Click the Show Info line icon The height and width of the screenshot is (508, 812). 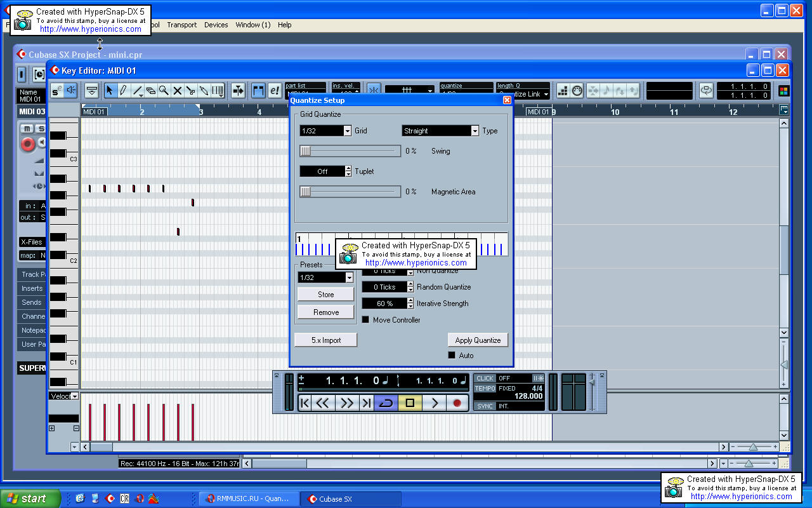pos(92,91)
